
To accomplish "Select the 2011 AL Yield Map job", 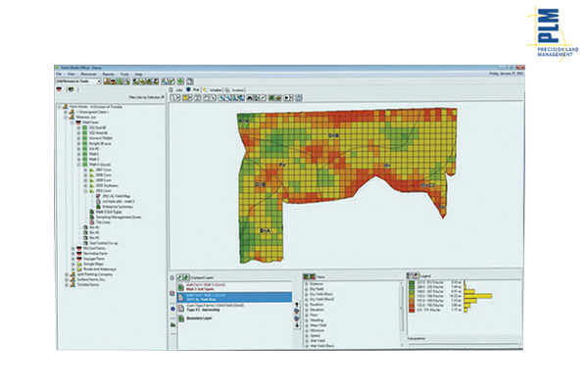I will click(116, 196).
